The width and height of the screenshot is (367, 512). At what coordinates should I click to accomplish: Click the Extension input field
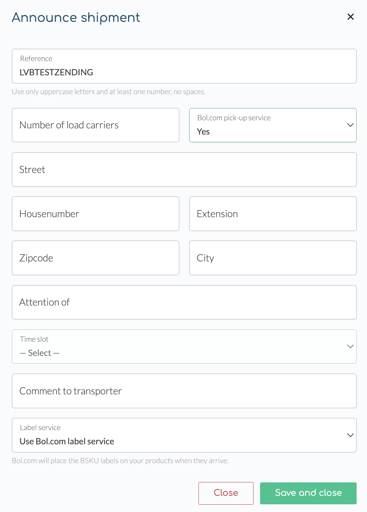pyautogui.click(x=273, y=214)
